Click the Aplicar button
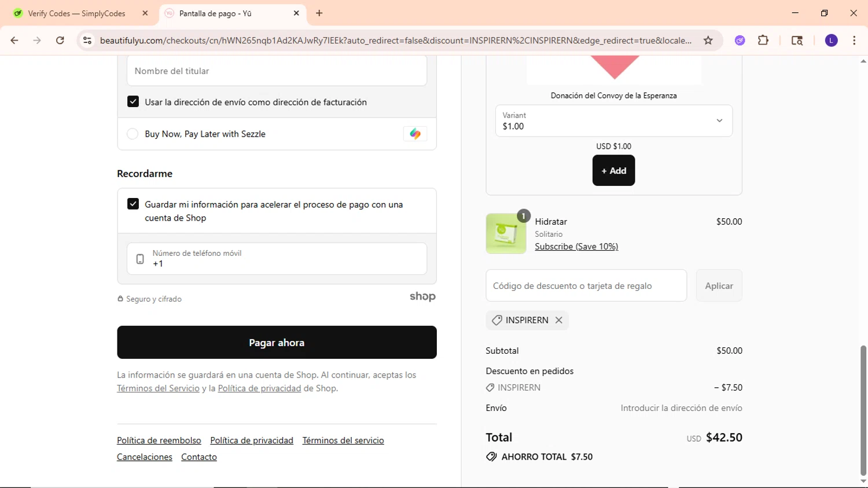 coord(719,285)
